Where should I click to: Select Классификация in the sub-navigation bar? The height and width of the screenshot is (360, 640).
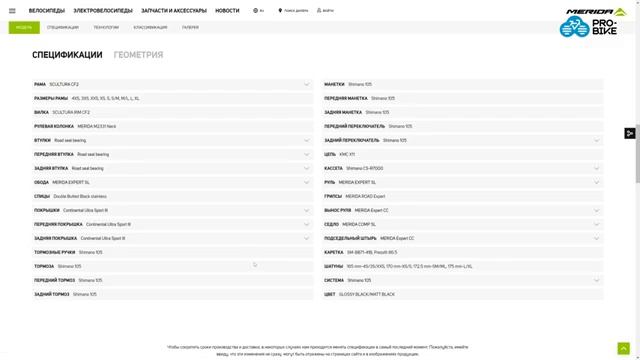[x=150, y=27]
